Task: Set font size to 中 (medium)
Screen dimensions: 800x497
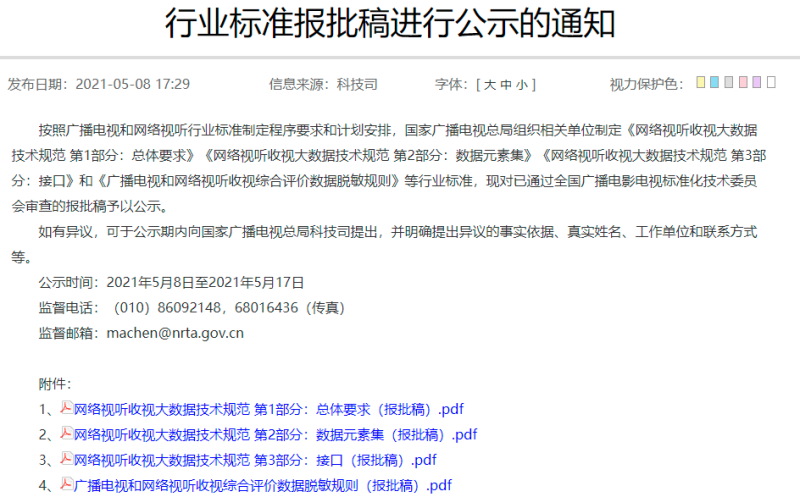Action: [x=506, y=85]
